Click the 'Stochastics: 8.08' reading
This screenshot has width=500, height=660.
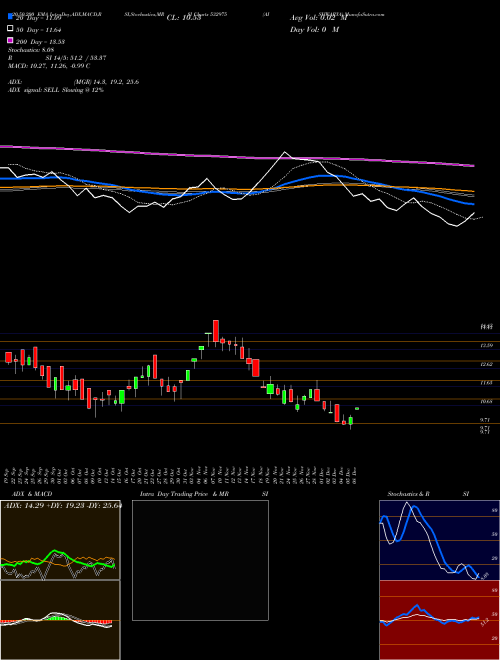tap(31, 50)
